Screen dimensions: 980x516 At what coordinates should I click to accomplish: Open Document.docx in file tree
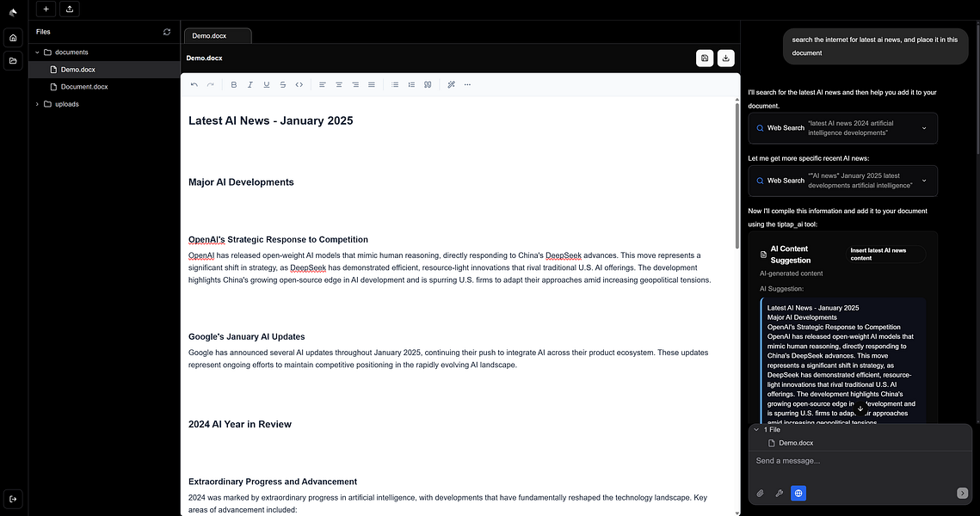pos(104,87)
